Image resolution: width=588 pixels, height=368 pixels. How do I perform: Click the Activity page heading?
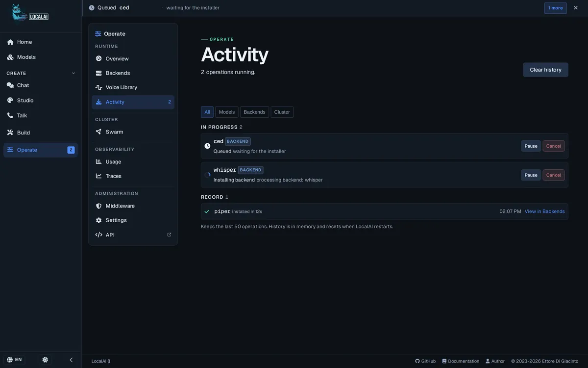pos(235,54)
